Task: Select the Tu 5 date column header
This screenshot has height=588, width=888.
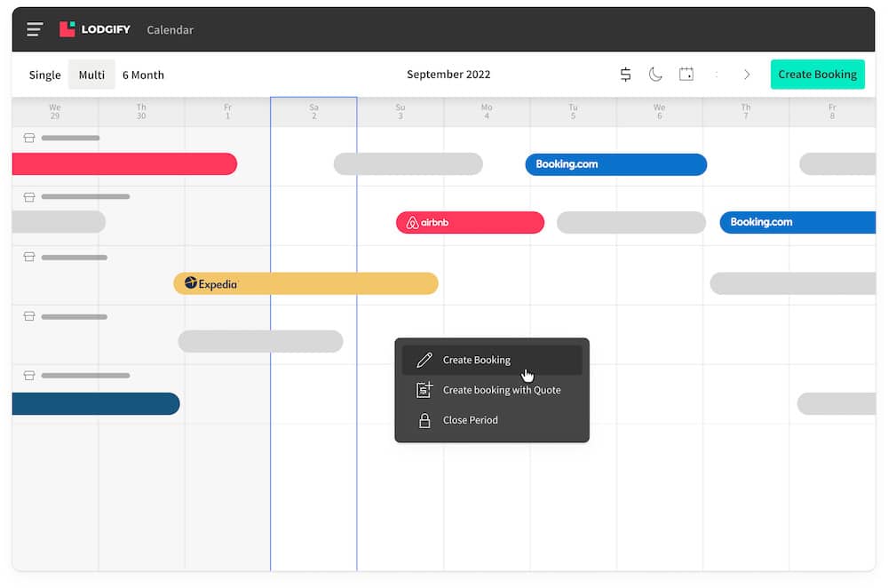Action: coord(573,112)
